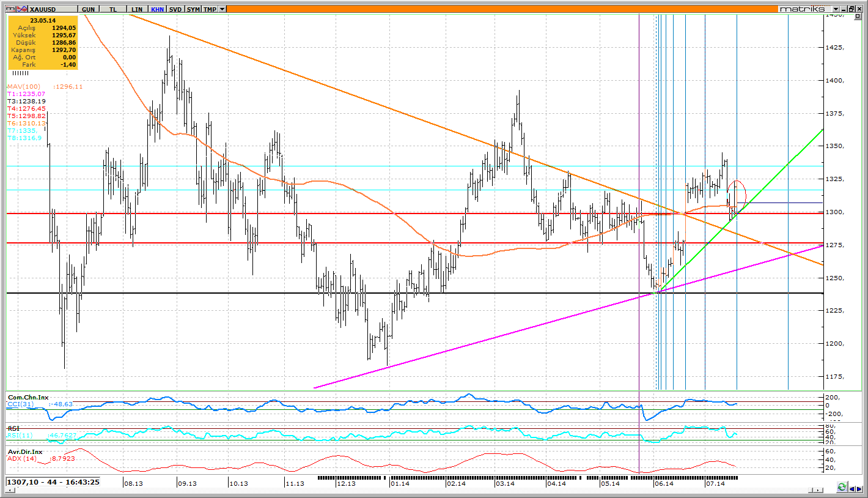Minimize the chart window

[x=844, y=9]
